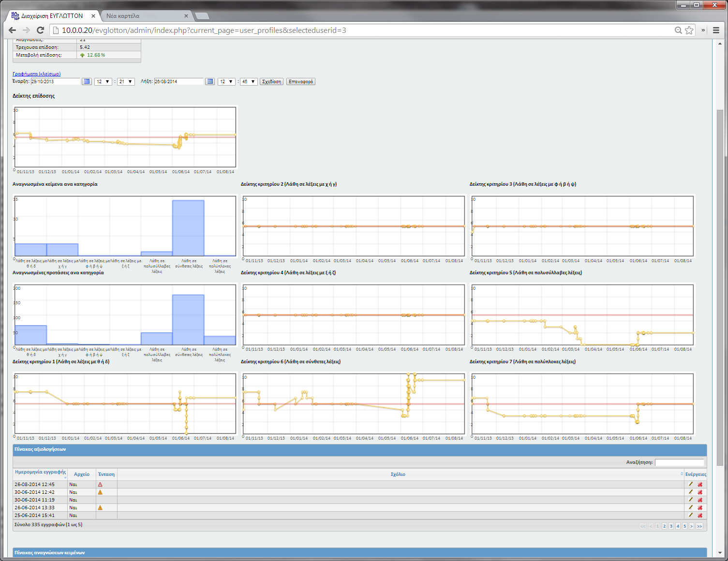Click the orange warning icon in 30-06-2014 12:42 row
This screenshot has height=561, width=728.
tap(100, 492)
